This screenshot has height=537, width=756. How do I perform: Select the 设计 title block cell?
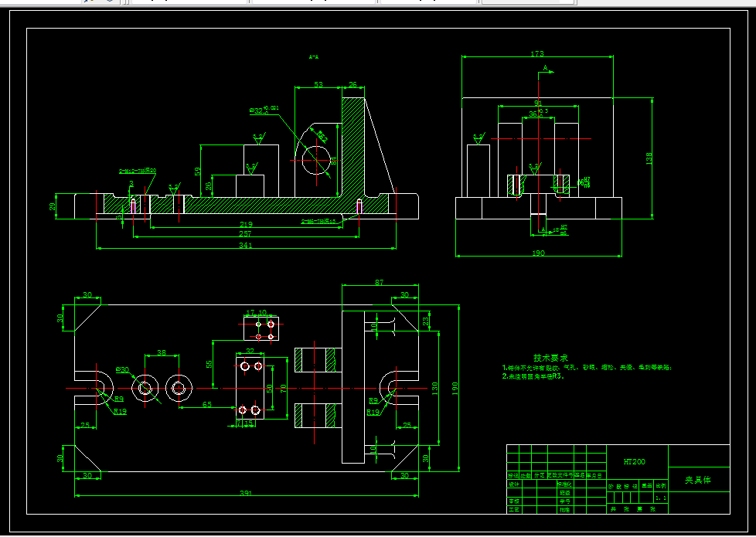(514, 484)
